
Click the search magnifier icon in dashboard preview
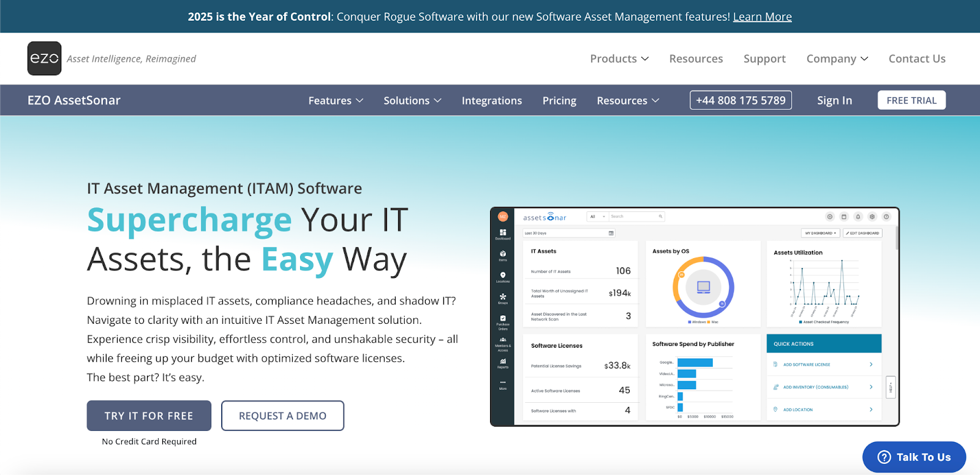[660, 216]
